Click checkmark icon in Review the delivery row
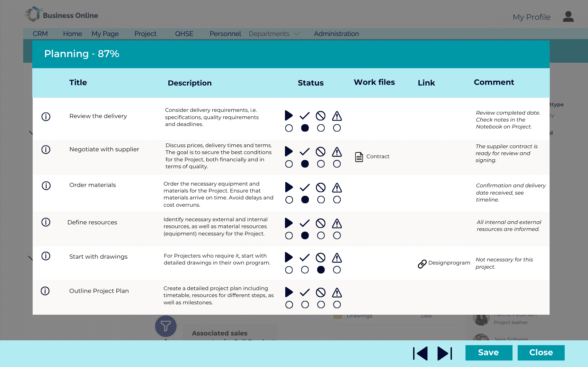 pyautogui.click(x=305, y=116)
